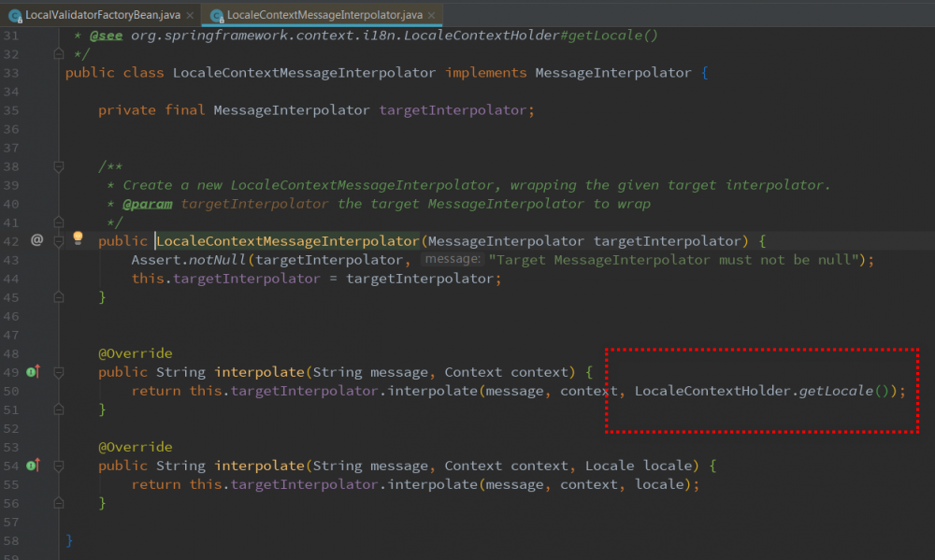
Task: Click the string "Target MessageInterpolator must not be null"
Action: coord(676,260)
